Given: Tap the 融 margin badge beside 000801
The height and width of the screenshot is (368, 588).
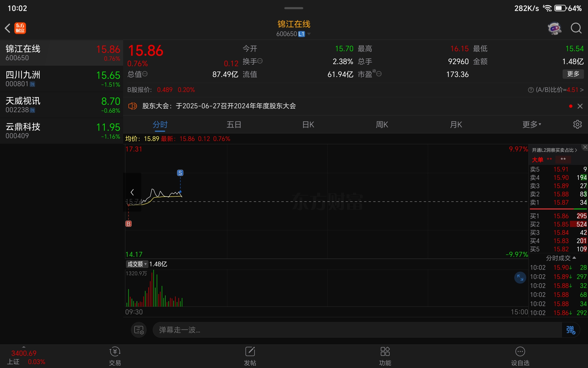Looking at the screenshot, I should (32, 84).
